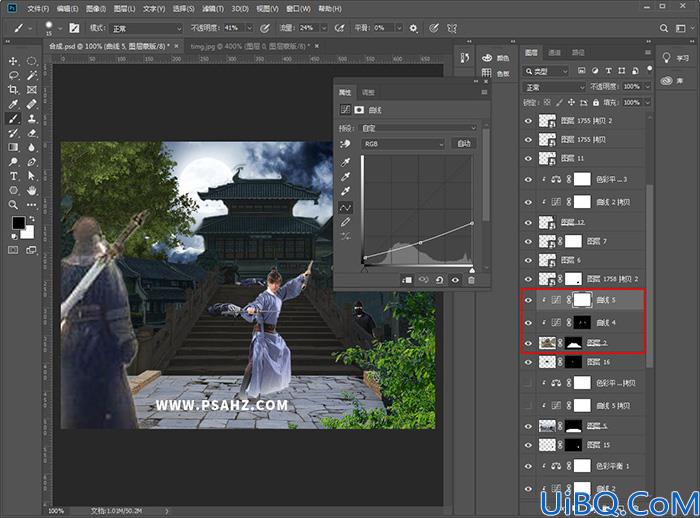The image size is (700, 518).
Task: Select the Lasso tool
Action: (x=13, y=75)
